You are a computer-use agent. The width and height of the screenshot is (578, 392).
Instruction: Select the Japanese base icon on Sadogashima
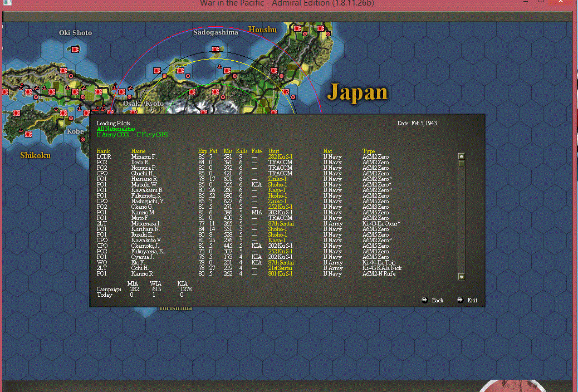pyautogui.click(x=215, y=50)
